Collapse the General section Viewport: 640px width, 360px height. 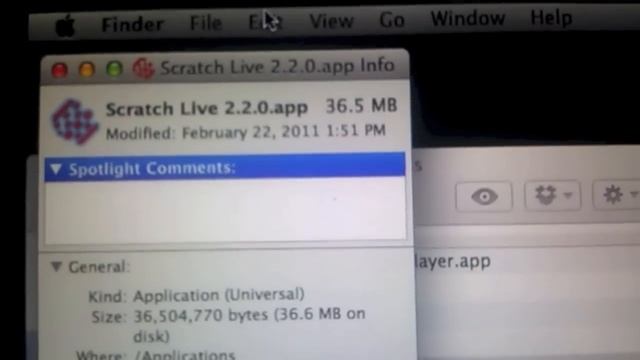56,267
